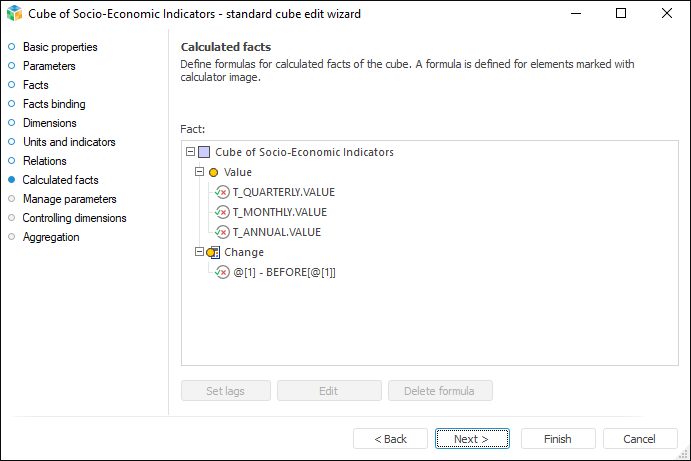Go to Basic properties step

[x=60, y=47]
